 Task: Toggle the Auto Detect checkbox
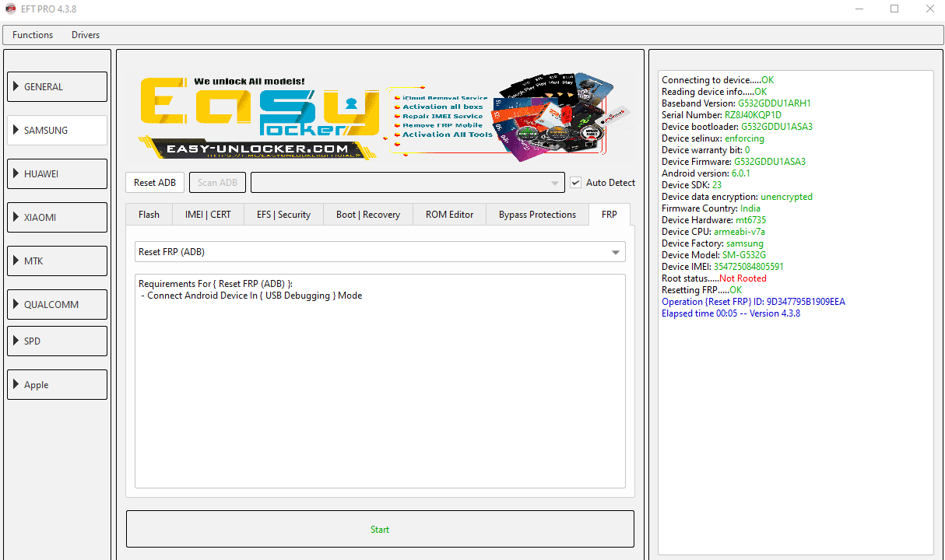tap(576, 183)
